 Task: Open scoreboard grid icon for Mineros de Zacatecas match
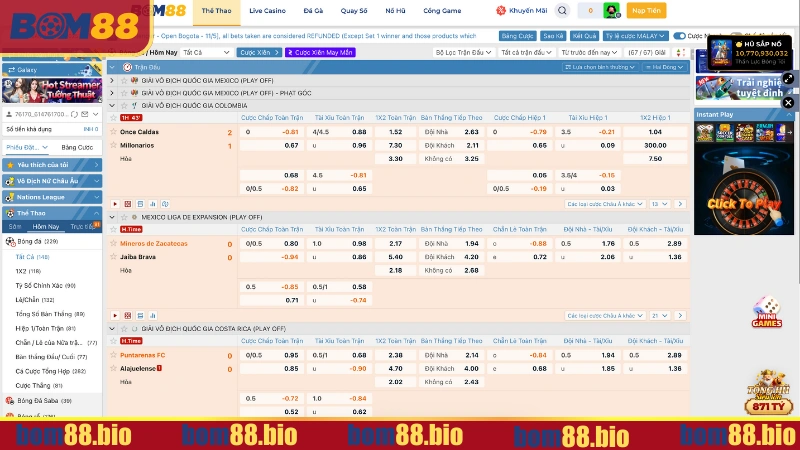click(128, 316)
